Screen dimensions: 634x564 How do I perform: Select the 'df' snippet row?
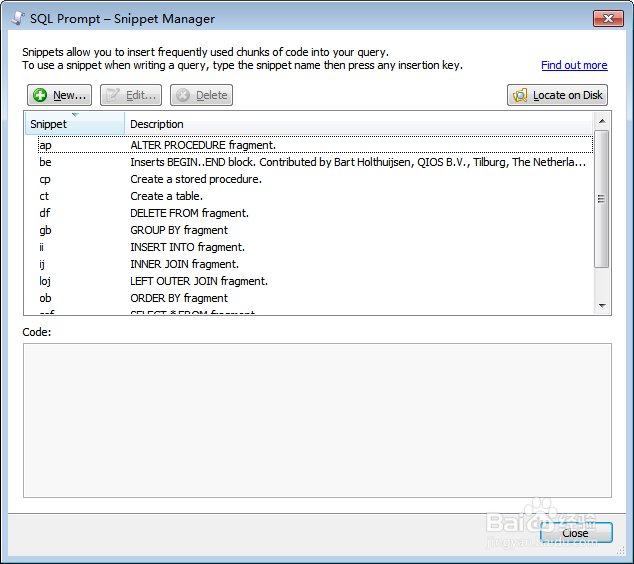[x=315, y=213]
